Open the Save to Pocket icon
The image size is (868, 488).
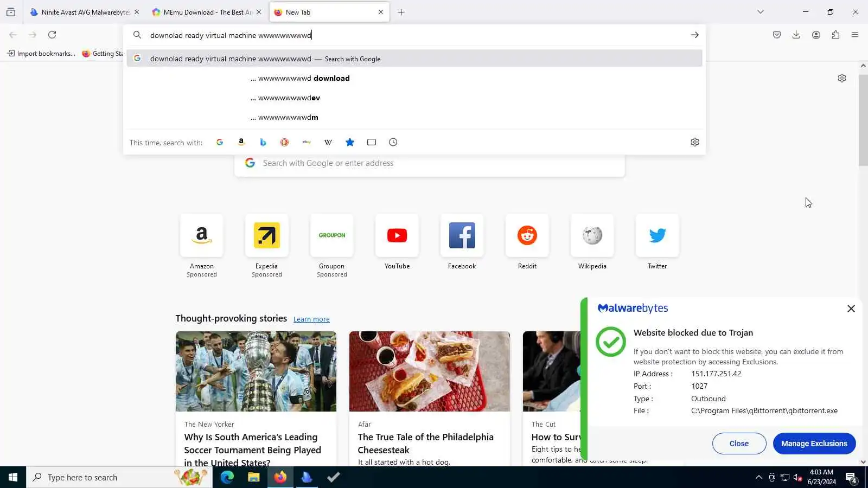777,35
